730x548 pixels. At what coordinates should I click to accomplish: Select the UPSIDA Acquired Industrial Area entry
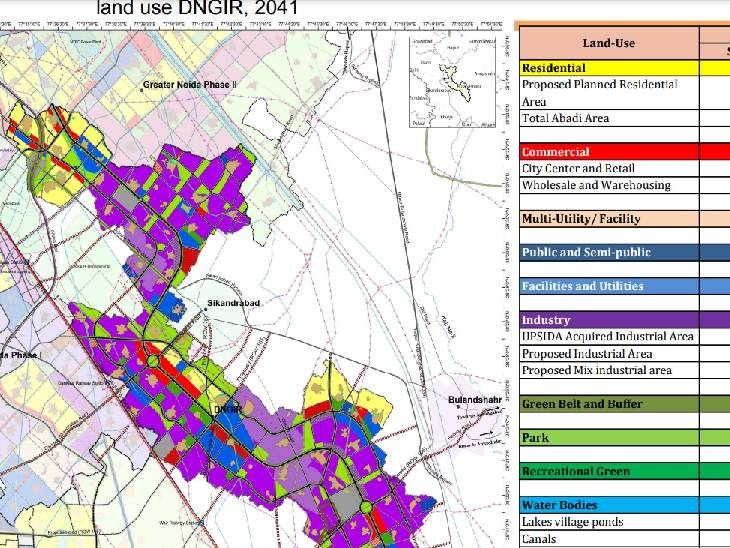pos(608,337)
